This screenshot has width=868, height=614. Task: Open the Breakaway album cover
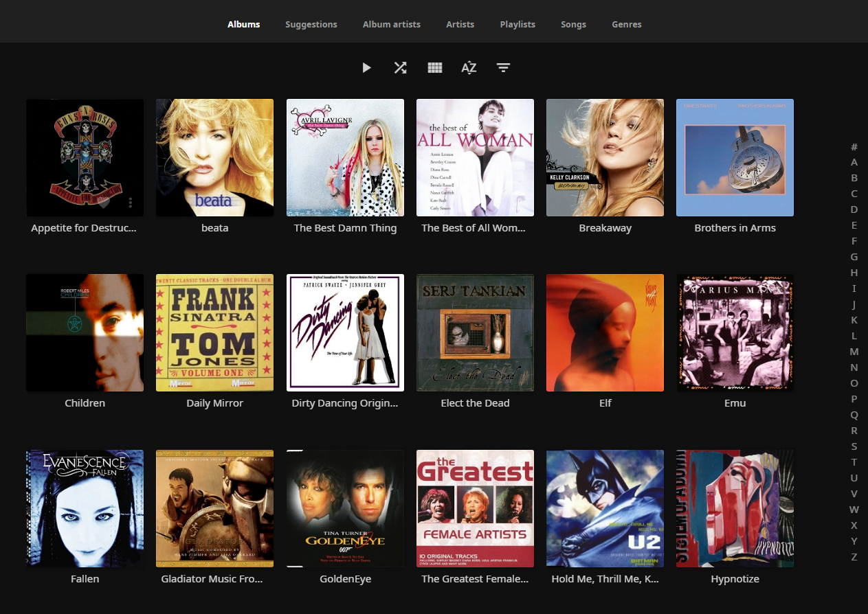tap(605, 157)
